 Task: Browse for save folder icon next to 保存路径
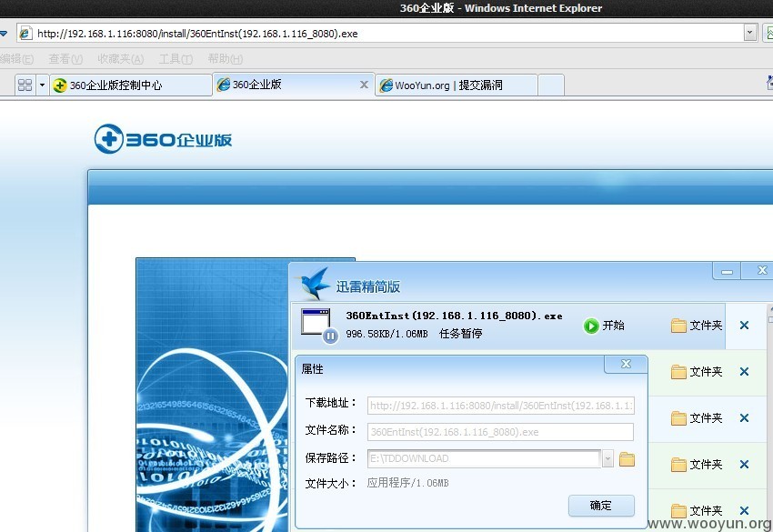point(627,459)
